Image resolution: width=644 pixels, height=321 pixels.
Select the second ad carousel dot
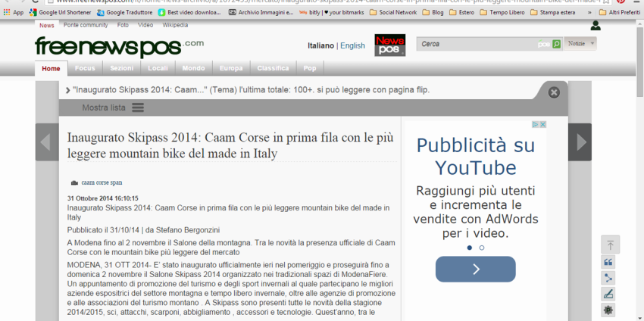point(482,248)
